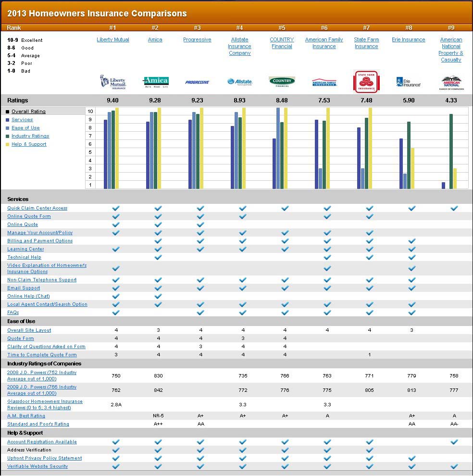Click American National's Quick Claim Center checkmark

[x=454, y=208]
